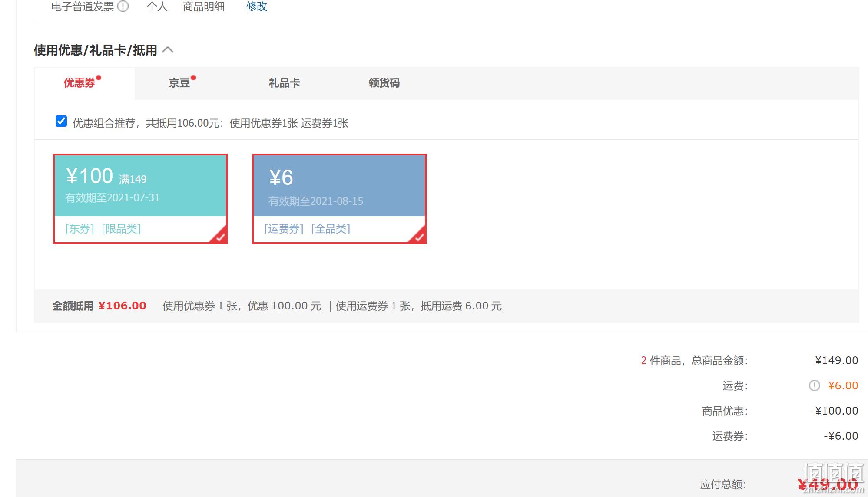Open the 京豆 tab
Image resolution: width=868 pixels, height=497 pixels.
pyautogui.click(x=179, y=83)
